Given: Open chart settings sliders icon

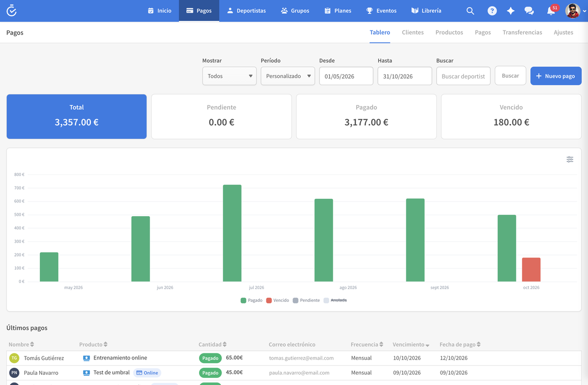Looking at the screenshot, I should 570,160.
